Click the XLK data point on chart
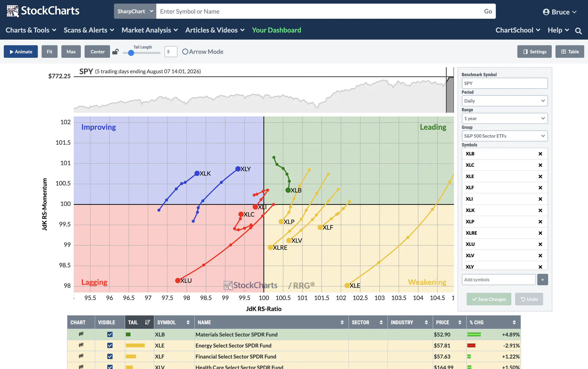Screen dimensions: 588x369 tap(197, 173)
